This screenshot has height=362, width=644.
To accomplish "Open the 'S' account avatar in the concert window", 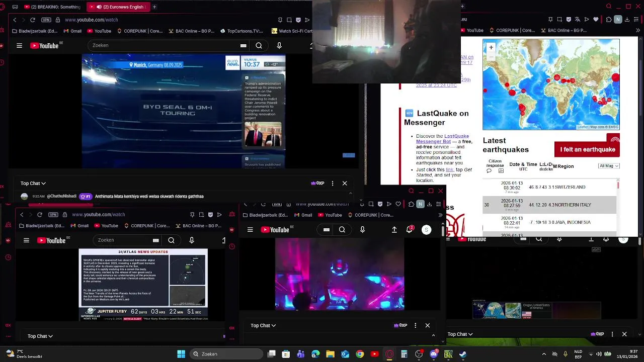I will pyautogui.click(x=427, y=230).
